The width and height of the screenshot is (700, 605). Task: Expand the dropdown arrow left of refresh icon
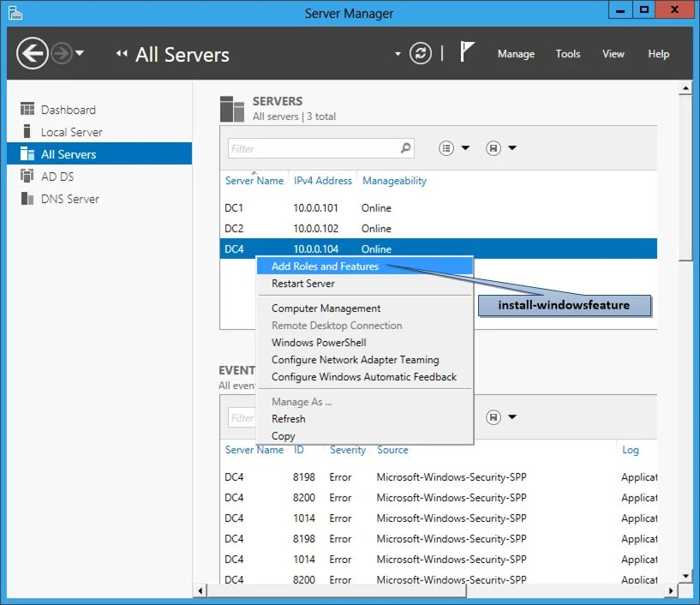pyautogui.click(x=398, y=54)
